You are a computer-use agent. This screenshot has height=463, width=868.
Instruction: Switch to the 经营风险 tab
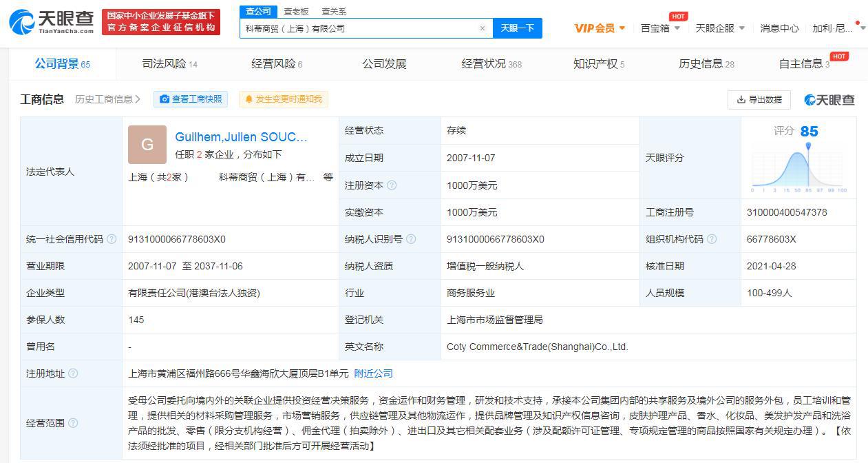click(x=277, y=64)
